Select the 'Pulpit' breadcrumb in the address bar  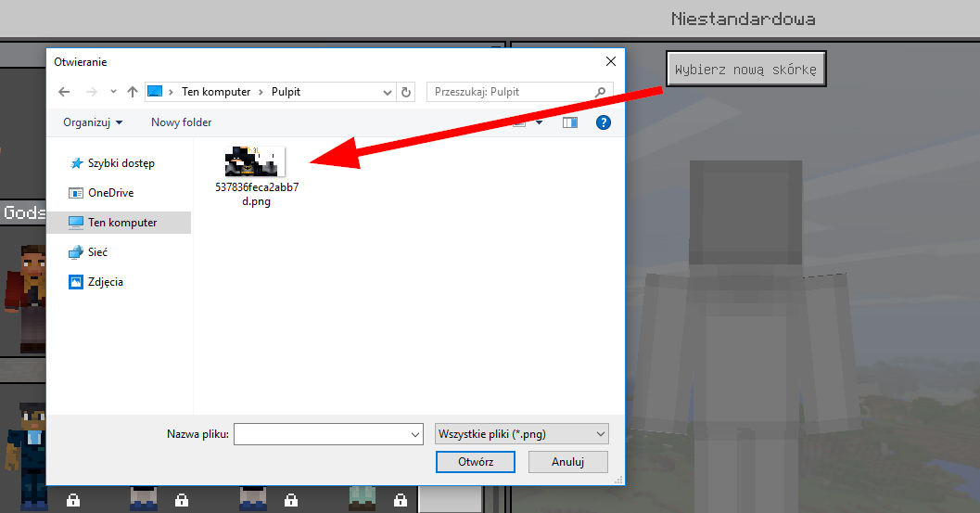[286, 92]
